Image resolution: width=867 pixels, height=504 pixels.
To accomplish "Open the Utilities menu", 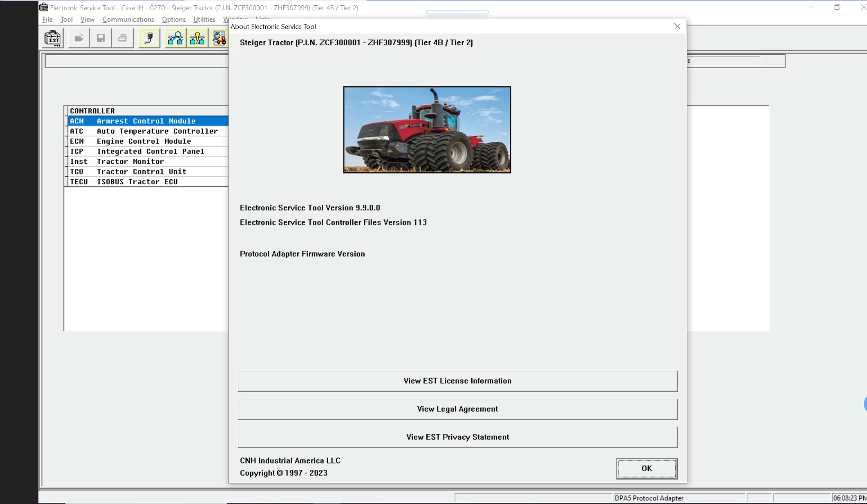I will (204, 20).
